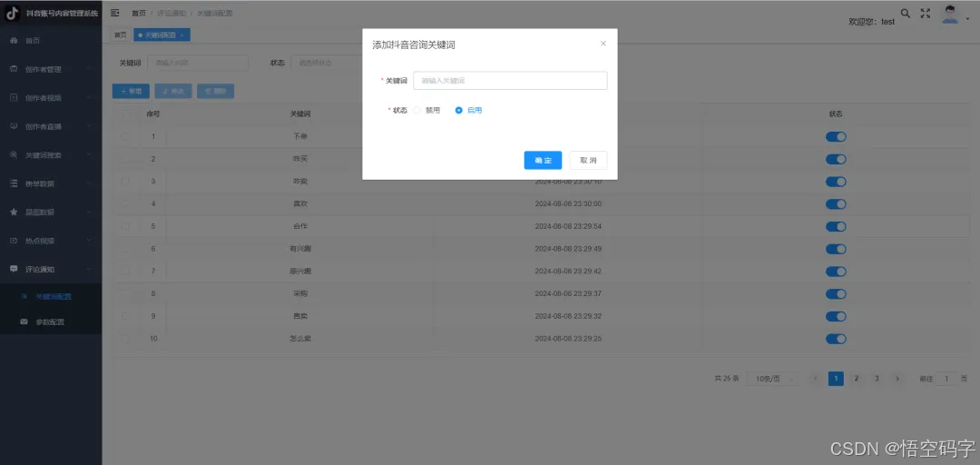Click the 状态 column header
The height and width of the screenshot is (465, 980).
pos(836,114)
